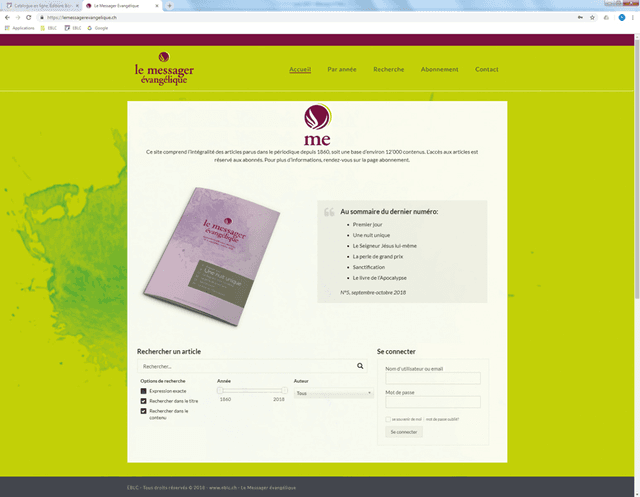Open a new browser tab
Image resolution: width=640 pixels, height=497 pixels.
click(169, 6)
